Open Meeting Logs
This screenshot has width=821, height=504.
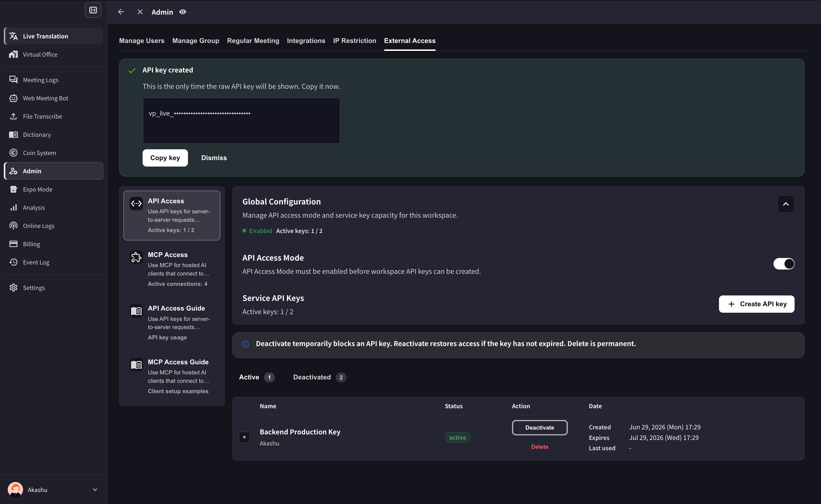53,80
